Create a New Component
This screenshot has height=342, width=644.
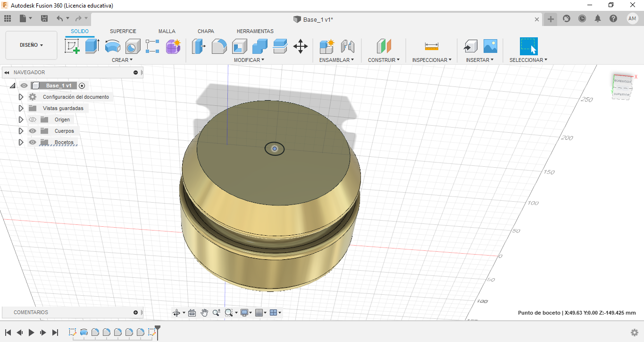click(x=326, y=46)
